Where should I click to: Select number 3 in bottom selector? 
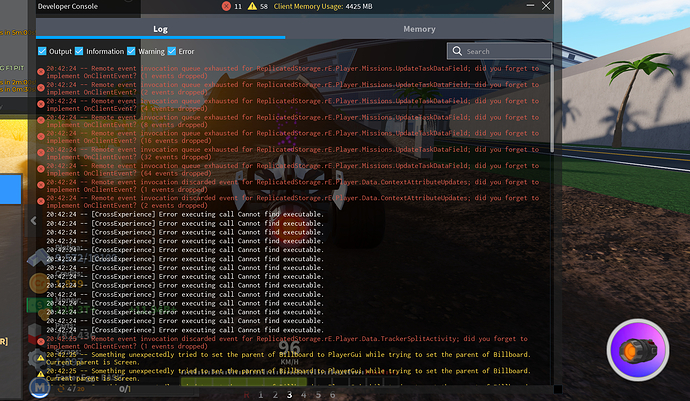click(x=290, y=395)
